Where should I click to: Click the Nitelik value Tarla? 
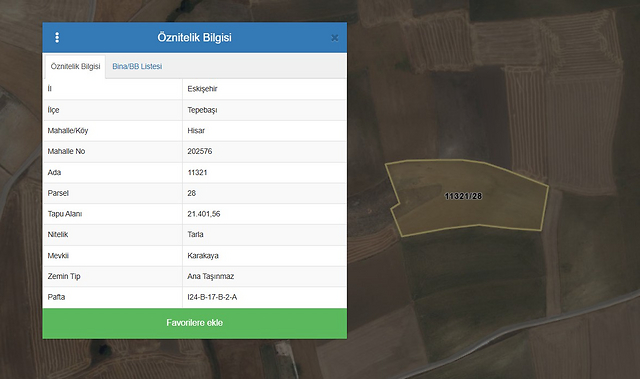tap(195, 235)
